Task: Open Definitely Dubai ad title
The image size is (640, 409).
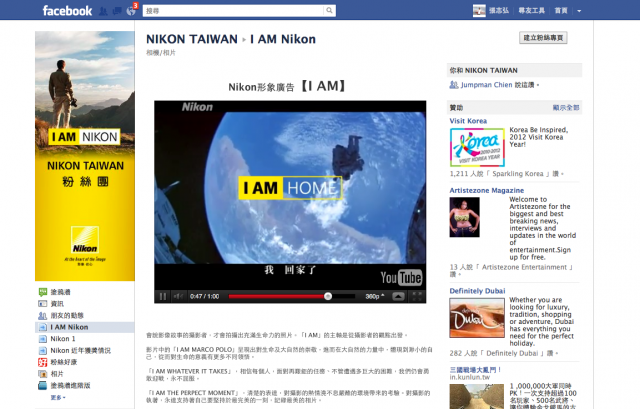Action: point(477,291)
